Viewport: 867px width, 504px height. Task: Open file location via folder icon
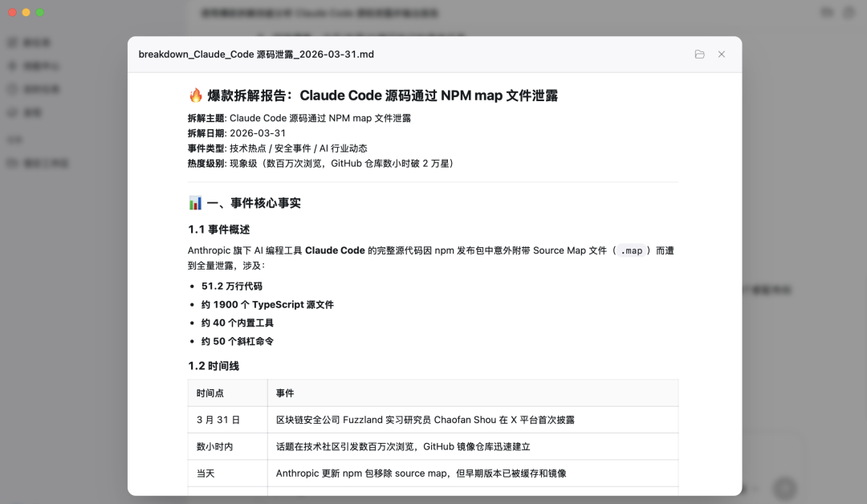[x=699, y=55]
